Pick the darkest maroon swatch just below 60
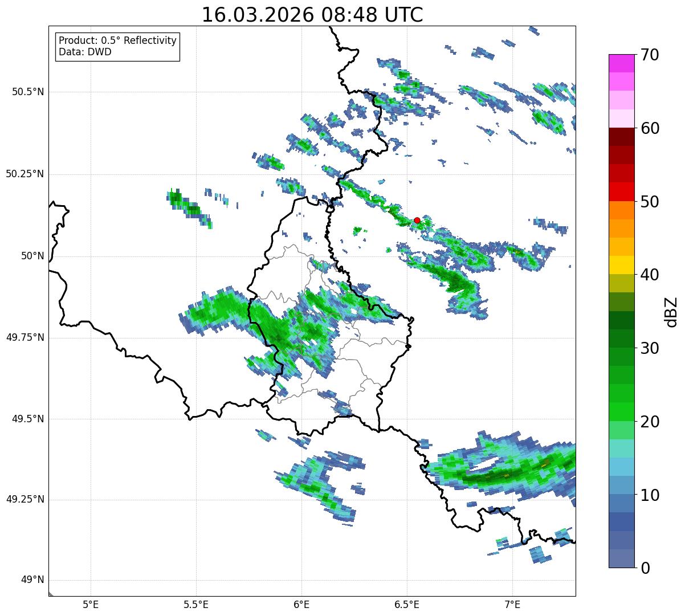685x616 pixels. (x=621, y=137)
